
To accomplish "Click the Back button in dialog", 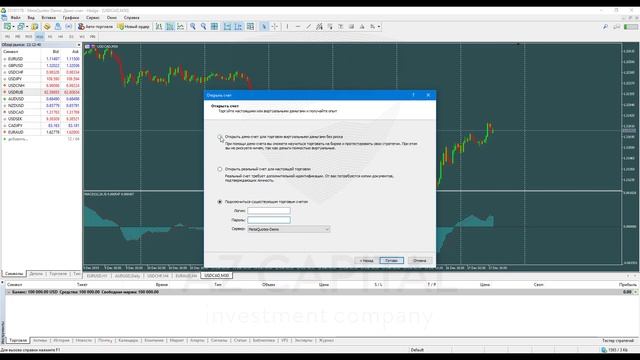I will pos(366,260).
